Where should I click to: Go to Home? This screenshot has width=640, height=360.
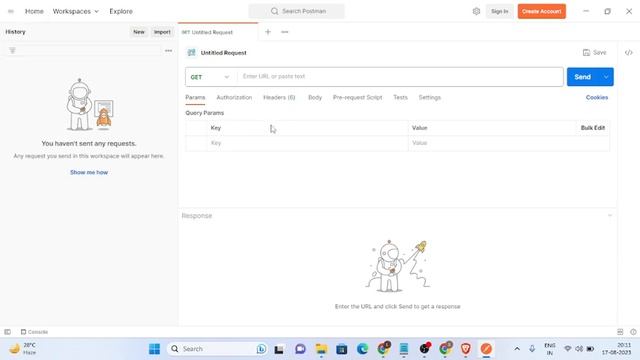click(34, 11)
